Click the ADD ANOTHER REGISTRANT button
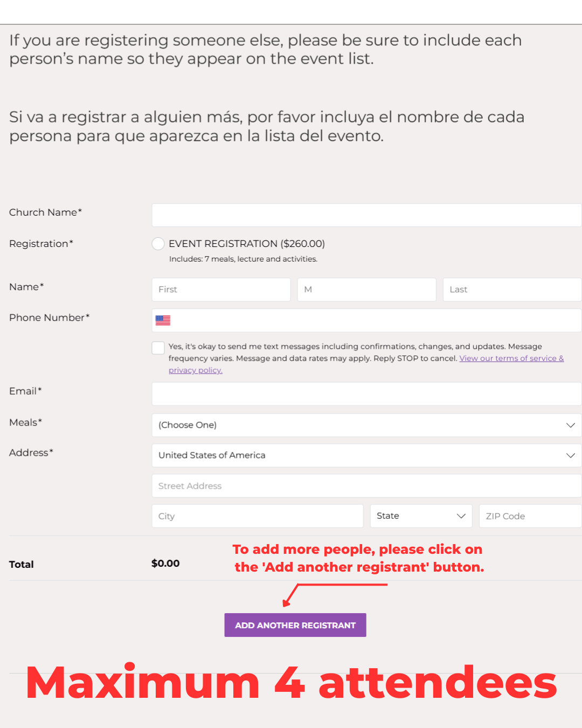This screenshot has height=728, width=582. pyautogui.click(x=295, y=625)
